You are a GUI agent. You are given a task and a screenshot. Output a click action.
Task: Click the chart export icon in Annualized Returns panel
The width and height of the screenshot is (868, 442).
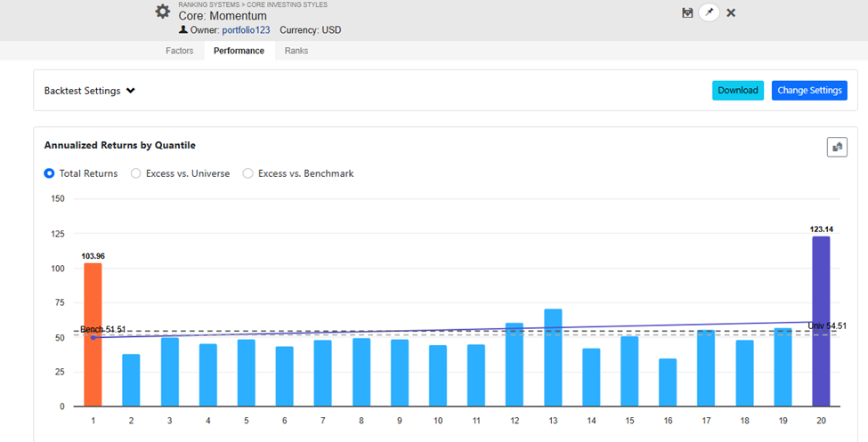[x=837, y=147]
